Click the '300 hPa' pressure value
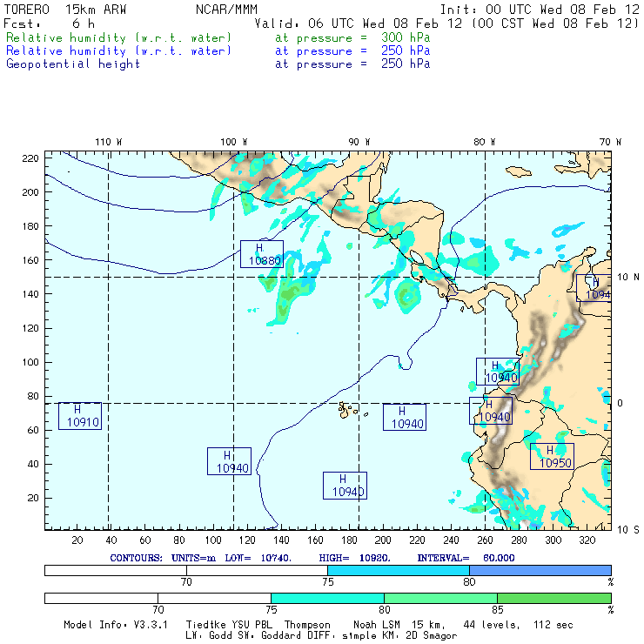 [406, 37]
